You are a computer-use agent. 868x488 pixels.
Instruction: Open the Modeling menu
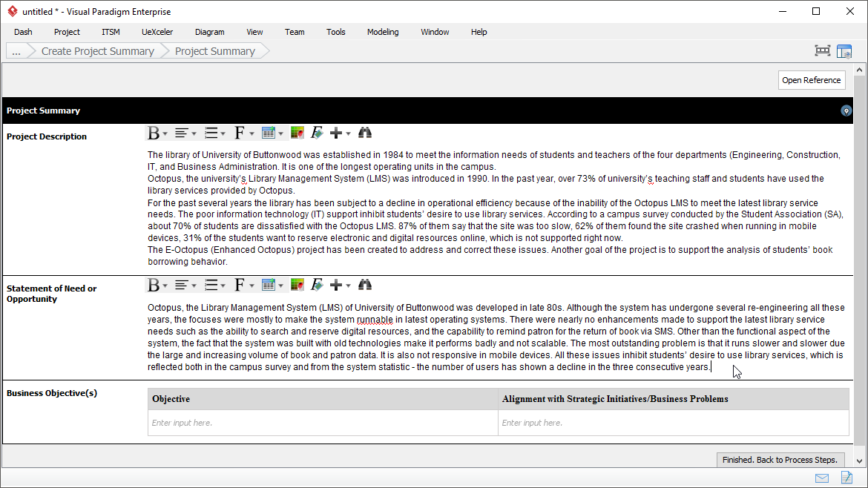[x=383, y=32]
